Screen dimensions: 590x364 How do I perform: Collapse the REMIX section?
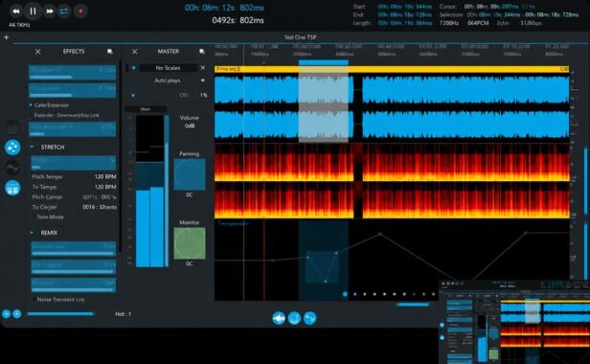[32, 233]
